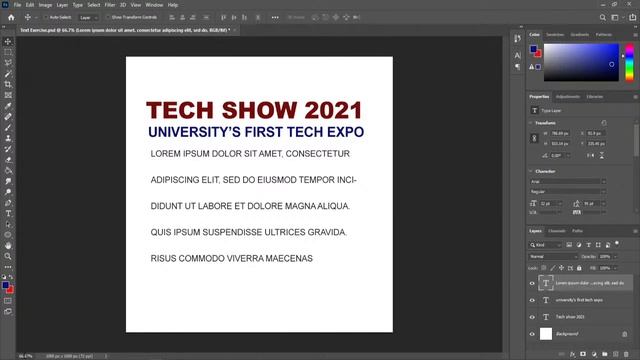
Task: Toggle Show Transform Controls checkbox
Action: coord(108,17)
